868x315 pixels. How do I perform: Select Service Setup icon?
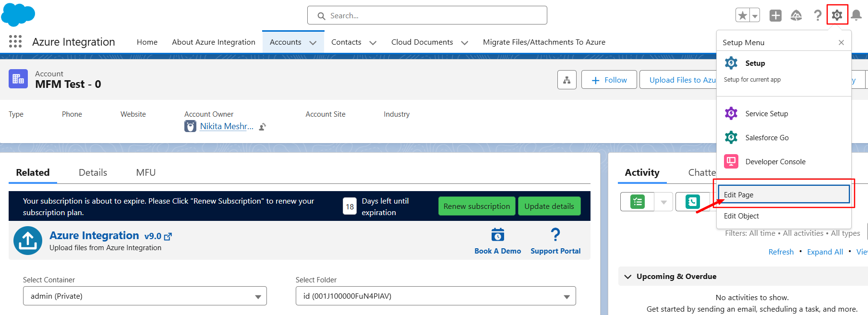click(x=731, y=113)
